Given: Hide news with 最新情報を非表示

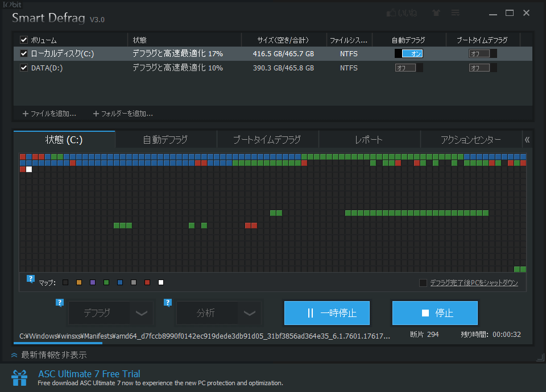Looking at the screenshot, I should click(54, 355).
